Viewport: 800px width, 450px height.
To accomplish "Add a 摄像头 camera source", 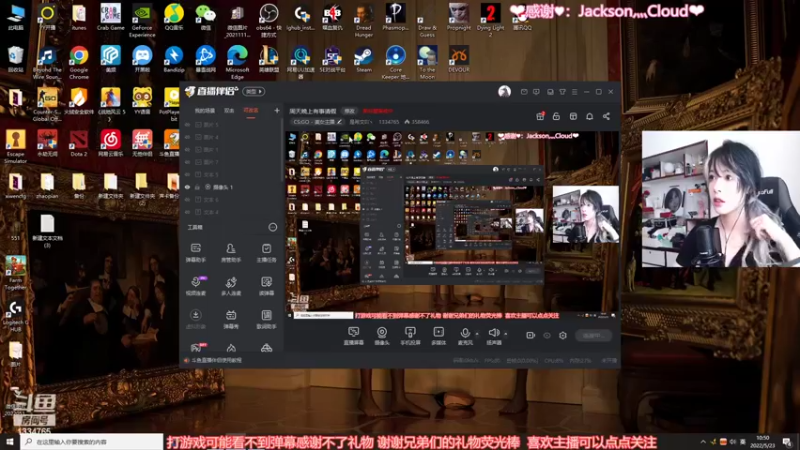I will point(382,336).
